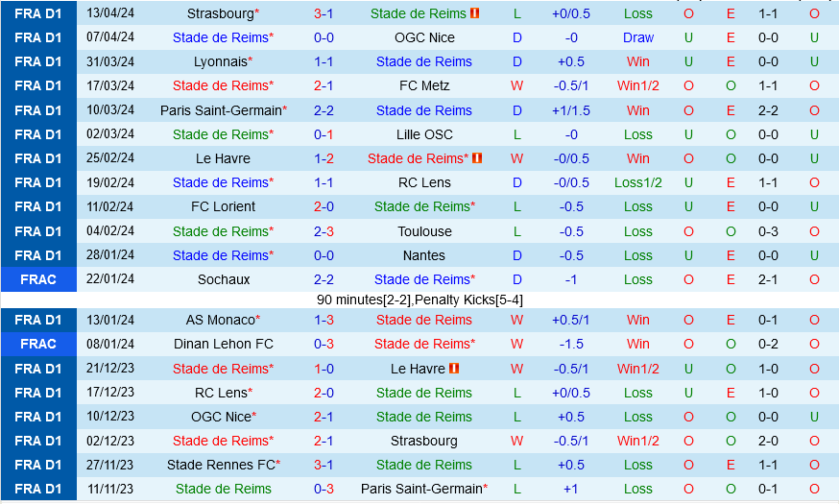The width and height of the screenshot is (839, 504).
Task: Click Nantes team name
Action: [424, 255]
